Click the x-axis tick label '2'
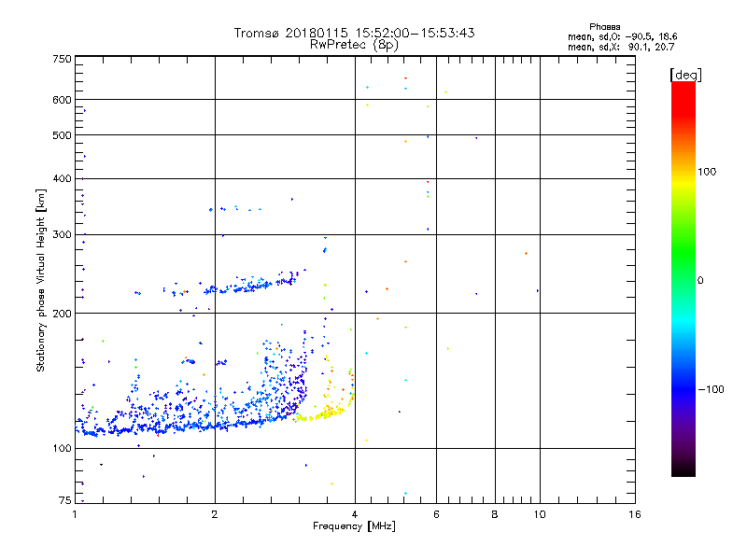 tap(215, 514)
